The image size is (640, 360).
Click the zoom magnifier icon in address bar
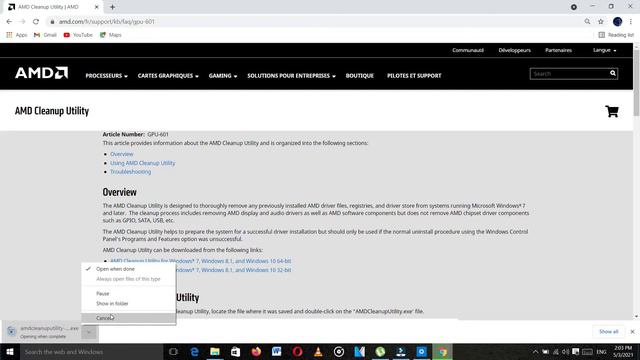(587, 22)
